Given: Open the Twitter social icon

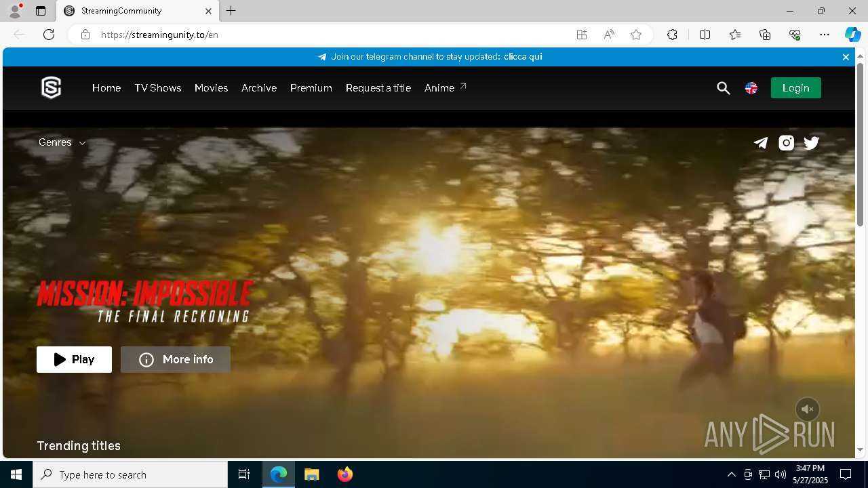Looking at the screenshot, I should [x=812, y=142].
